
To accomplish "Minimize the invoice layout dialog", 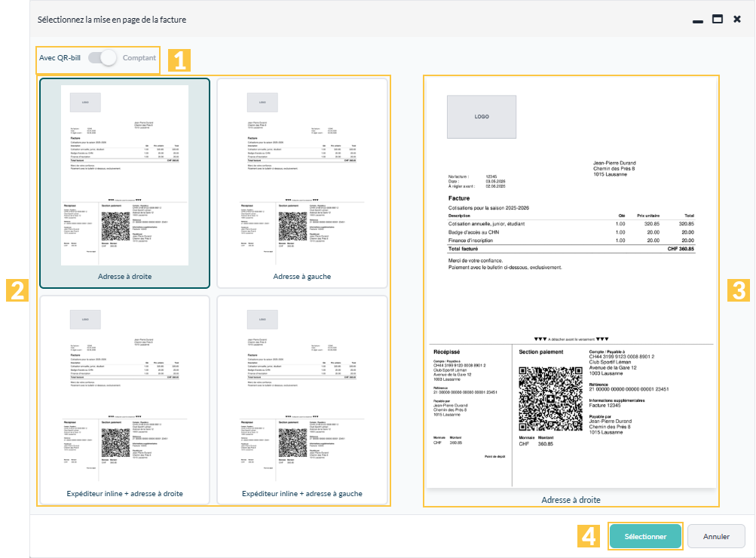I will [698, 21].
